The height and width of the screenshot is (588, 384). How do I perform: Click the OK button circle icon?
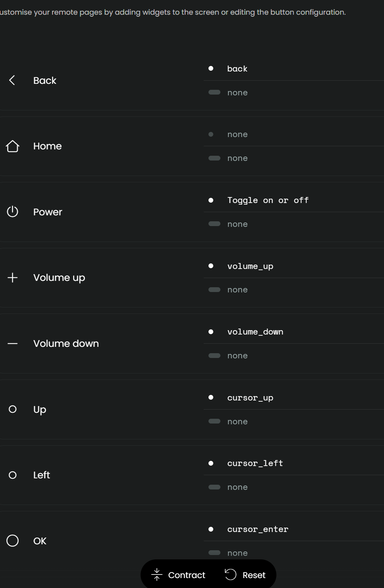[13, 541]
